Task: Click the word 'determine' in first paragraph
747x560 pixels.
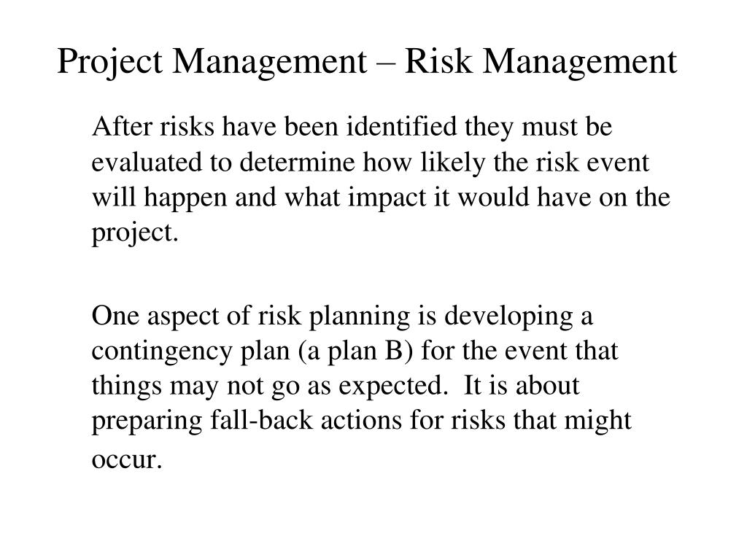Action: coord(298,163)
